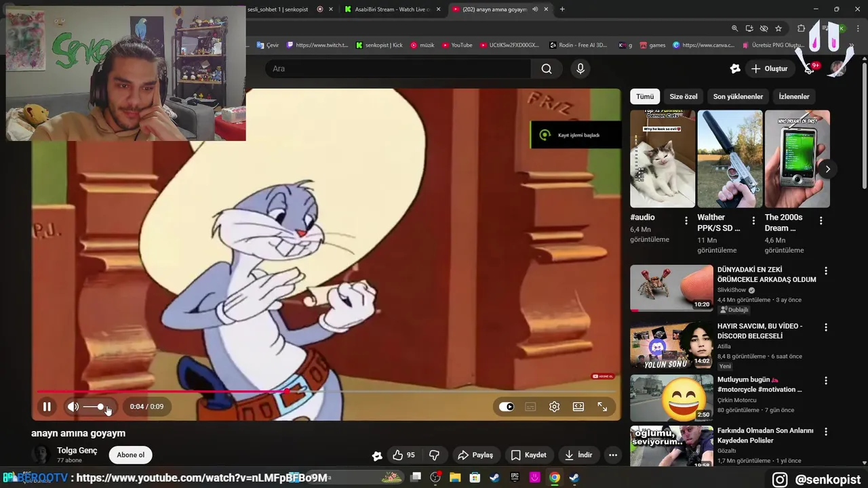Show next Shorts with the arrow
Viewport: 868px width, 488px height.
[827, 169]
